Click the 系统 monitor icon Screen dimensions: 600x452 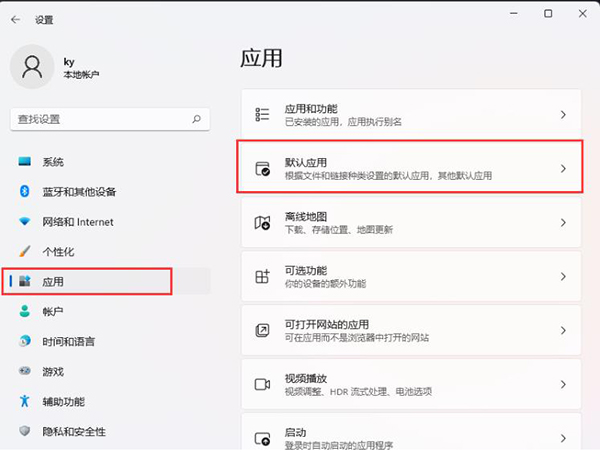pyautogui.click(x=24, y=162)
